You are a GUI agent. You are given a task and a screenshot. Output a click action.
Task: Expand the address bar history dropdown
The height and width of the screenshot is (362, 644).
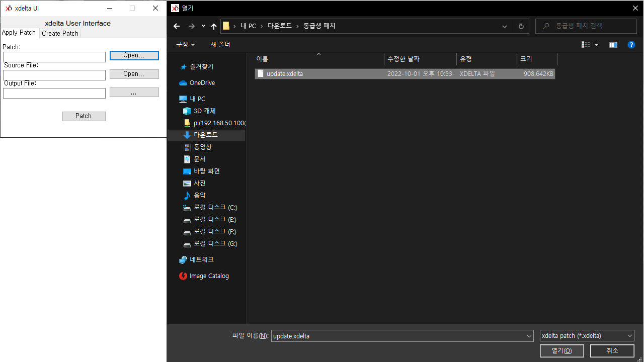505,26
